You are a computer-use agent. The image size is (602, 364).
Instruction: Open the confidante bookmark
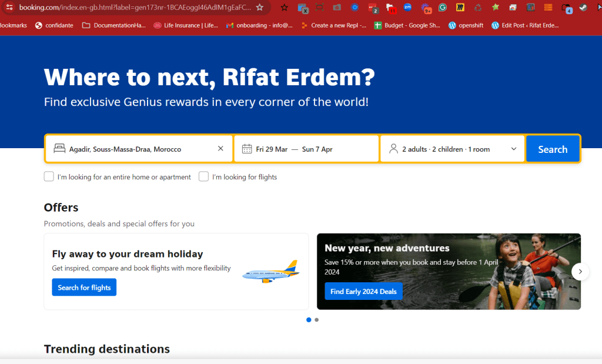pyautogui.click(x=54, y=25)
